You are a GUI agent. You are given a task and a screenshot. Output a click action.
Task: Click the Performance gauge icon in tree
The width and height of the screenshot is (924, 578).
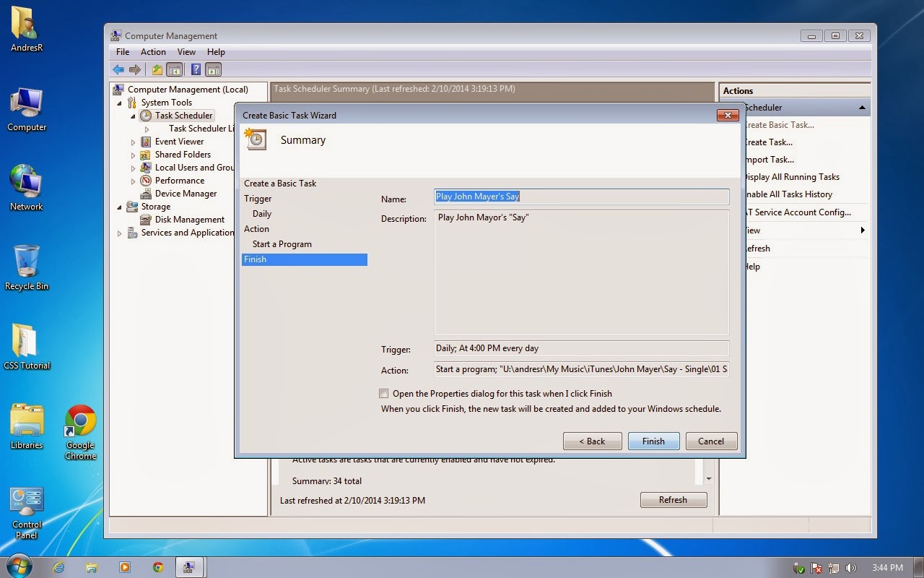147,181
